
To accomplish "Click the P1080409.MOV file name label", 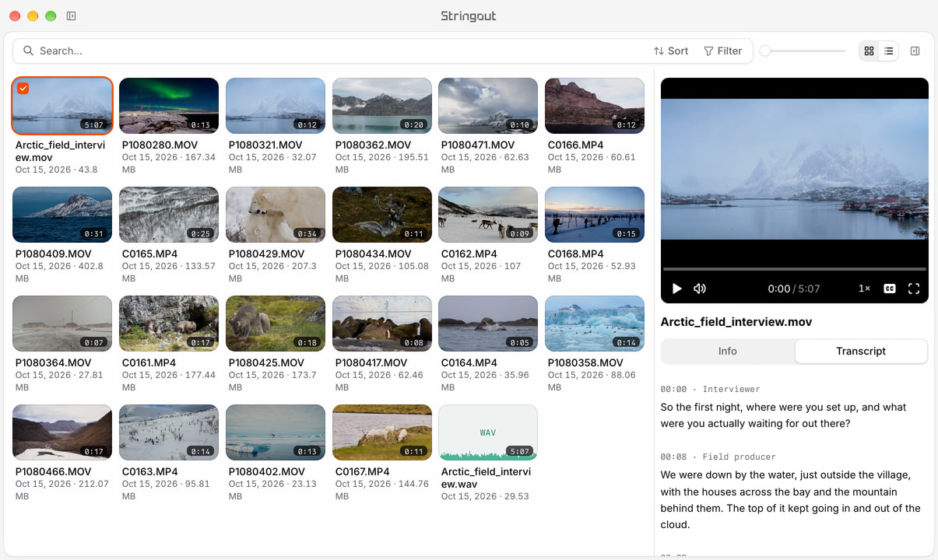I will pyautogui.click(x=54, y=254).
